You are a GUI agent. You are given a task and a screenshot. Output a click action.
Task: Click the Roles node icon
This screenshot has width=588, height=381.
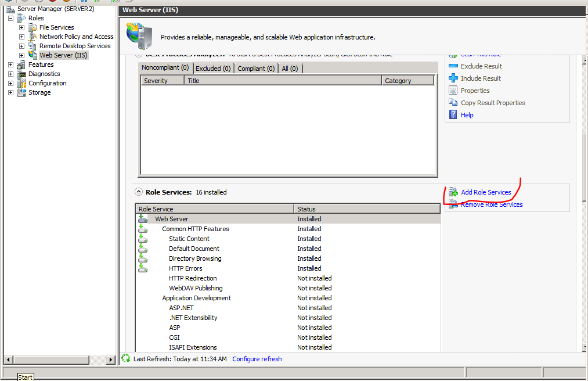[21, 18]
